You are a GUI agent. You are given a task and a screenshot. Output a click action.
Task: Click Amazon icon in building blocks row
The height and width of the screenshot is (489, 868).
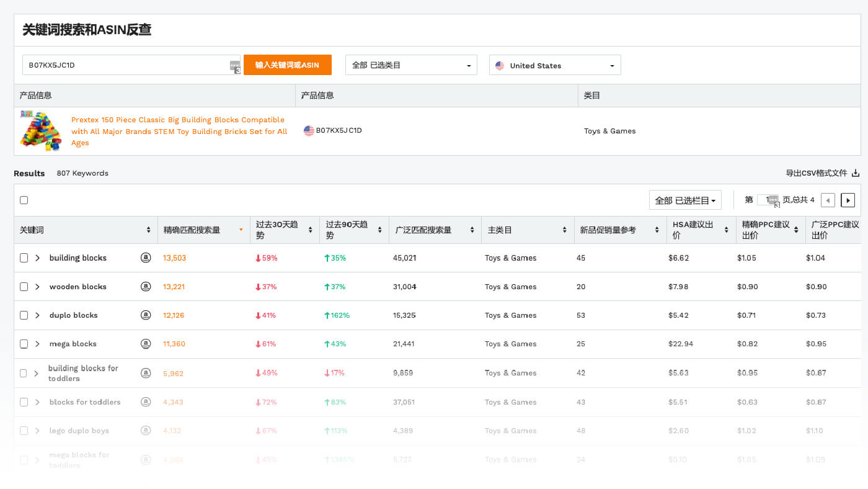click(146, 258)
